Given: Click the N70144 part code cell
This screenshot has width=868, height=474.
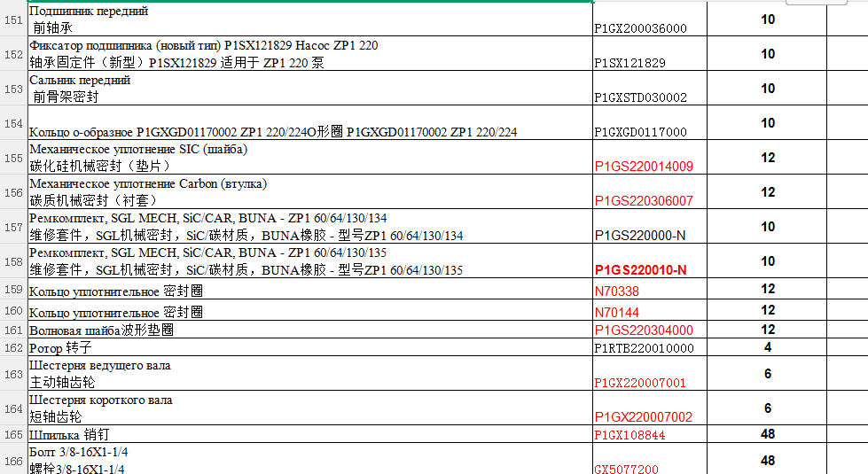Looking at the screenshot, I should click(x=649, y=311).
